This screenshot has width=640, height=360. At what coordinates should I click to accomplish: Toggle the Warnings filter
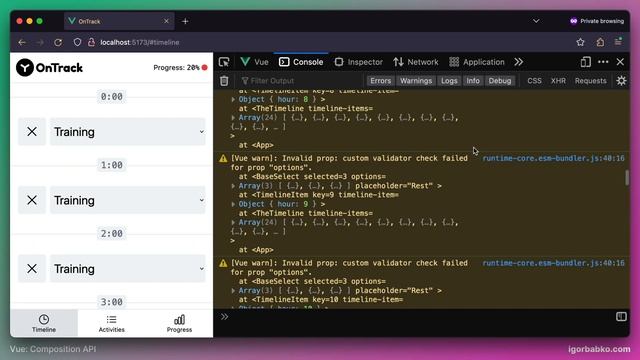[x=416, y=81]
